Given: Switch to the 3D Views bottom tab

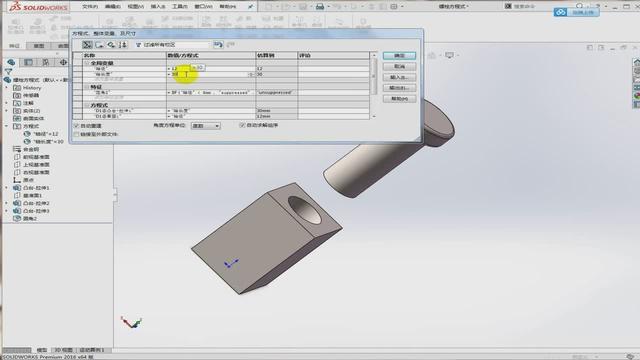Looking at the screenshot, I should (63, 350).
